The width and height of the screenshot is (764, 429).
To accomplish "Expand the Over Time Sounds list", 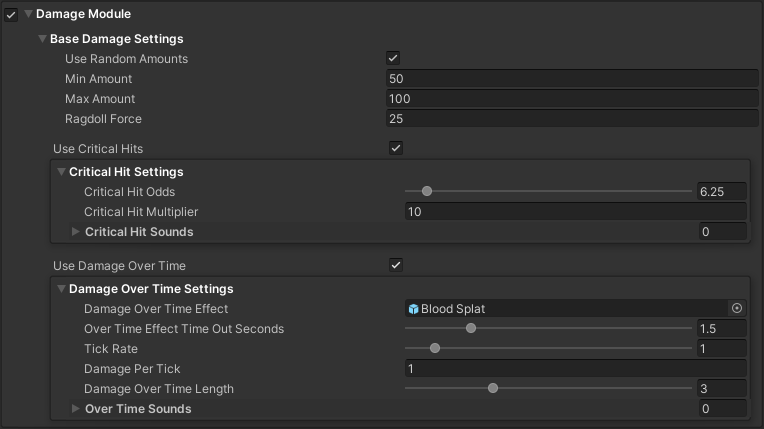I will [x=77, y=409].
